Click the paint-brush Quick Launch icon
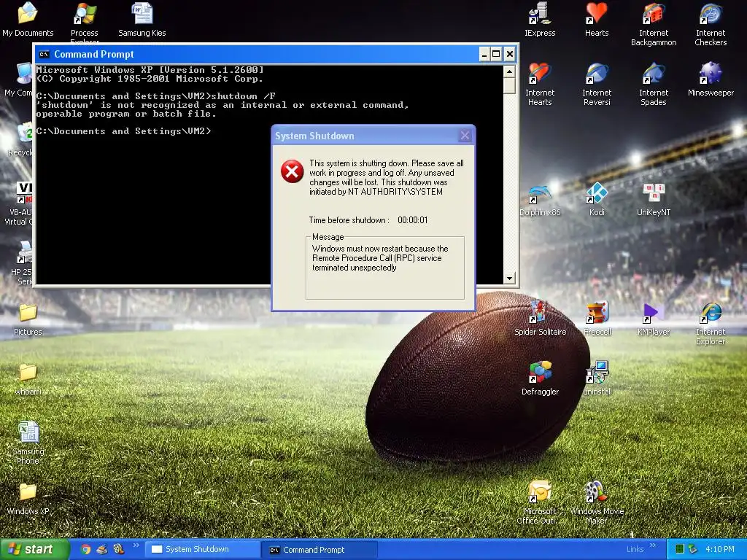 click(102, 550)
